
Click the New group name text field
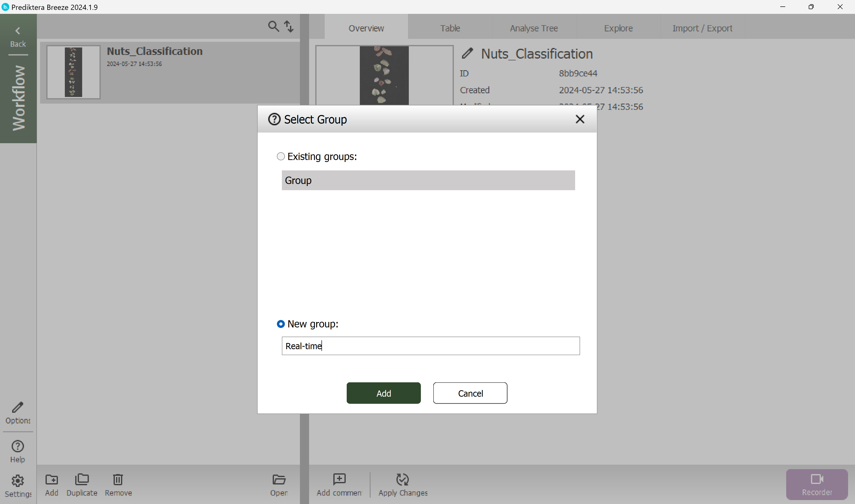(x=431, y=346)
